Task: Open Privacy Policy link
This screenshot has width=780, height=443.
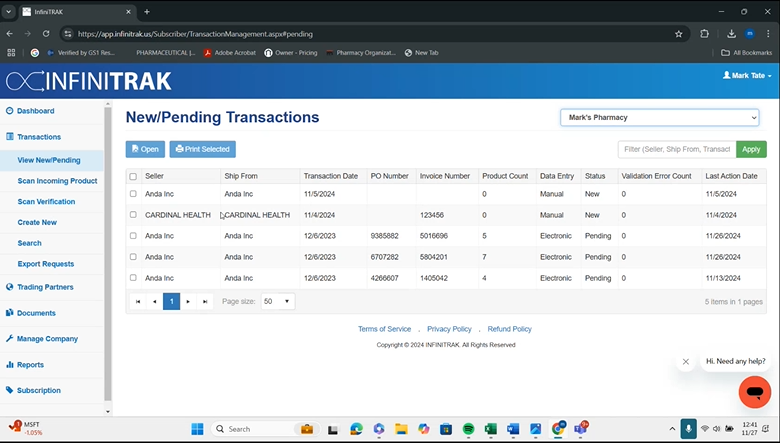Action: pyautogui.click(x=449, y=329)
